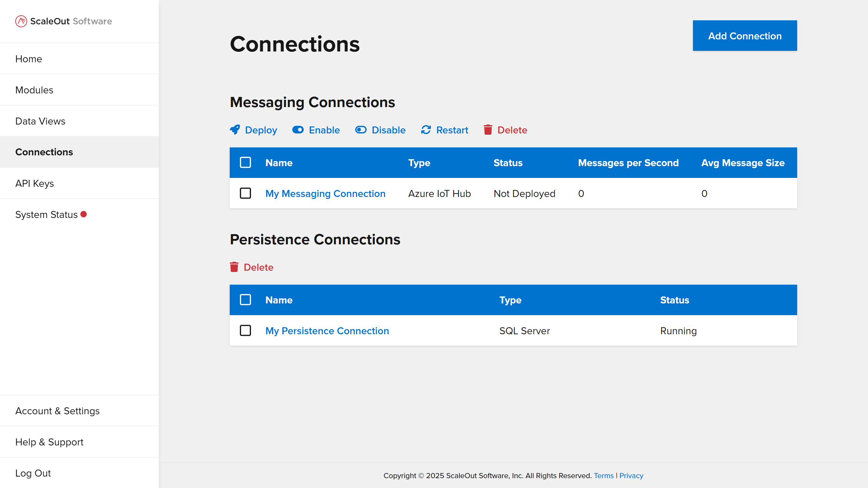The width and height of the screenshot is (868, 488).
Task: Open Data Views page
Action: [x=79, y=121]
